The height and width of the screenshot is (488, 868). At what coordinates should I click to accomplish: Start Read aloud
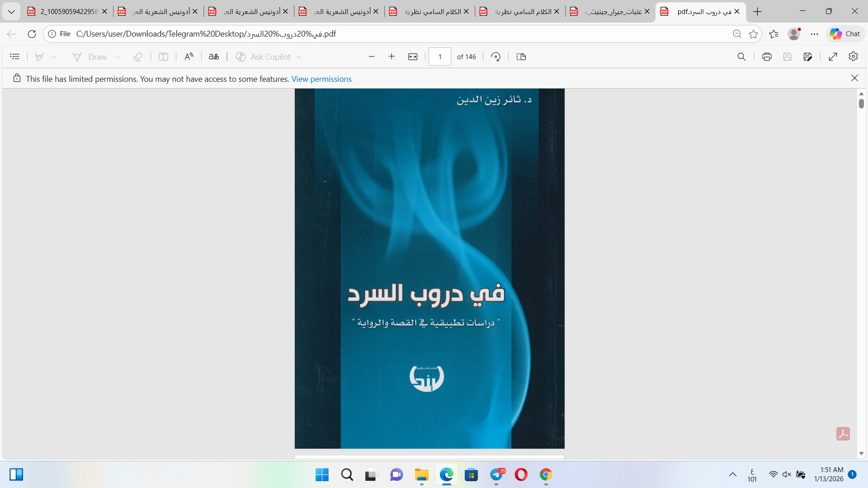pos(189,56)
